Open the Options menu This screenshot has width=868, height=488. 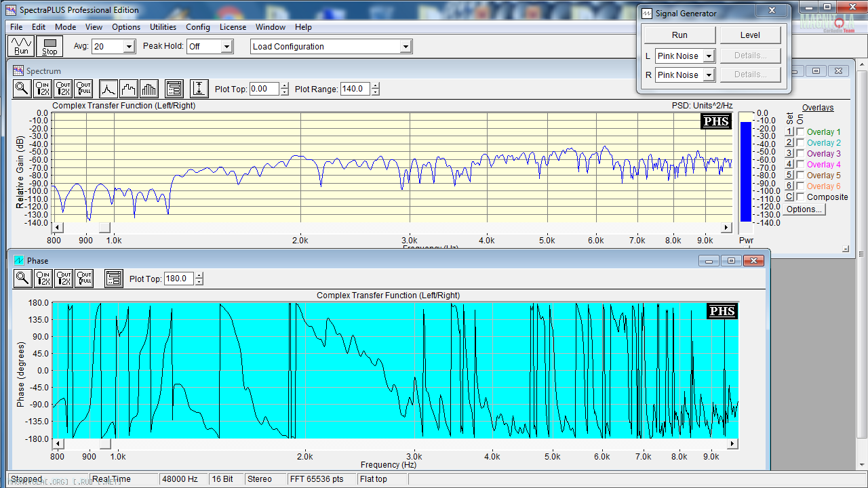126,27
